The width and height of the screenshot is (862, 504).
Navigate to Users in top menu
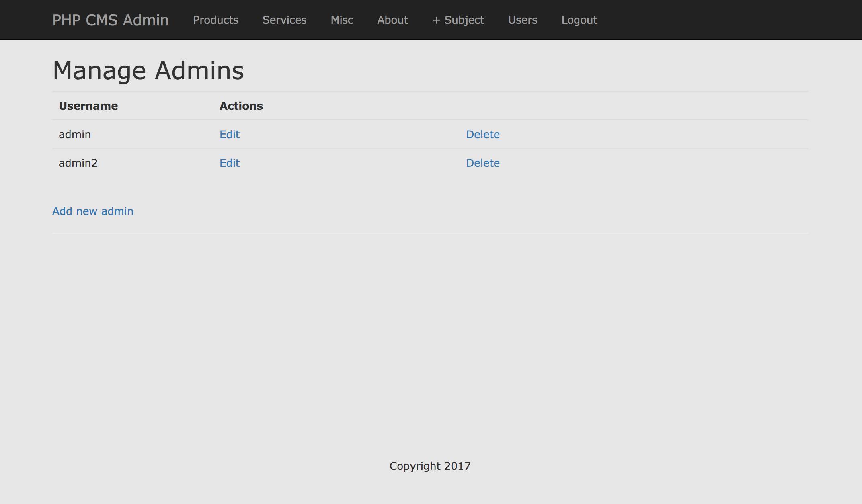tap(522, 20)
